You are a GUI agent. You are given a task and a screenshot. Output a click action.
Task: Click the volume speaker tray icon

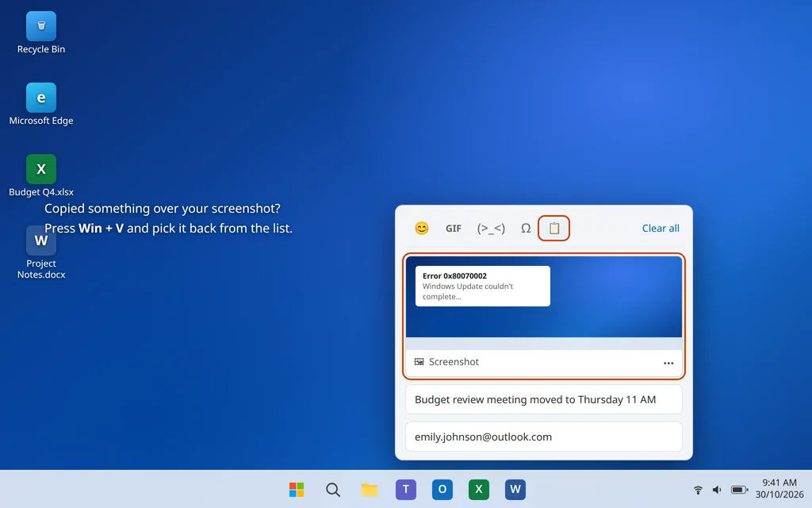pos(717,489)
